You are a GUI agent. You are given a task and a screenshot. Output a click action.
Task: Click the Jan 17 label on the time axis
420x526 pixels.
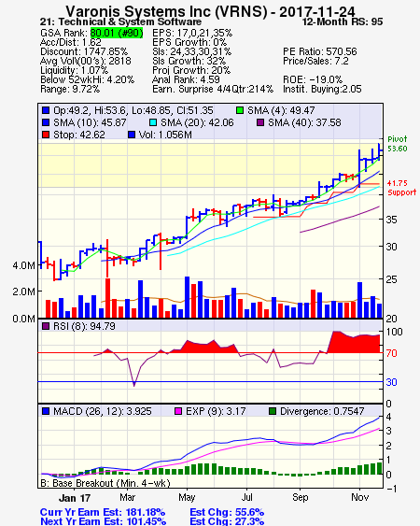click(x=75, y=498)
